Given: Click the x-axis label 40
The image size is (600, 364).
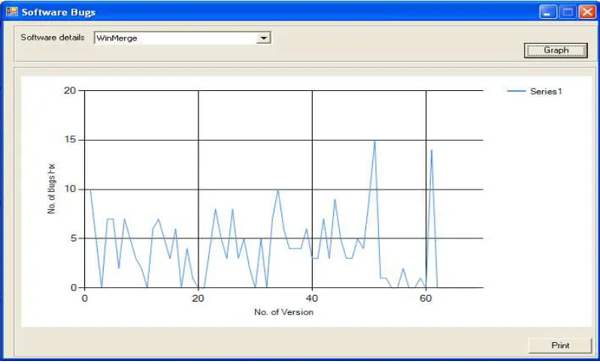Looking at the screenshot, I should pyautogui.click(x=312, y=299).
